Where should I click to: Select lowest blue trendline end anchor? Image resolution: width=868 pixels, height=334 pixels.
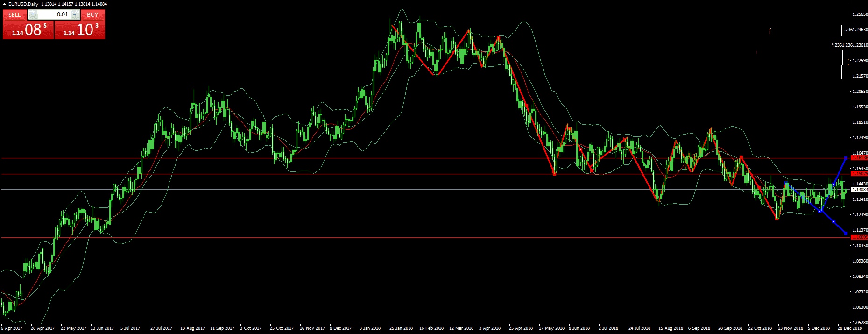tap(846, 233)
